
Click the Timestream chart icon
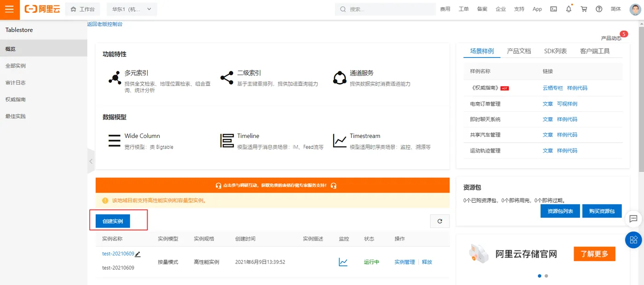340,140
